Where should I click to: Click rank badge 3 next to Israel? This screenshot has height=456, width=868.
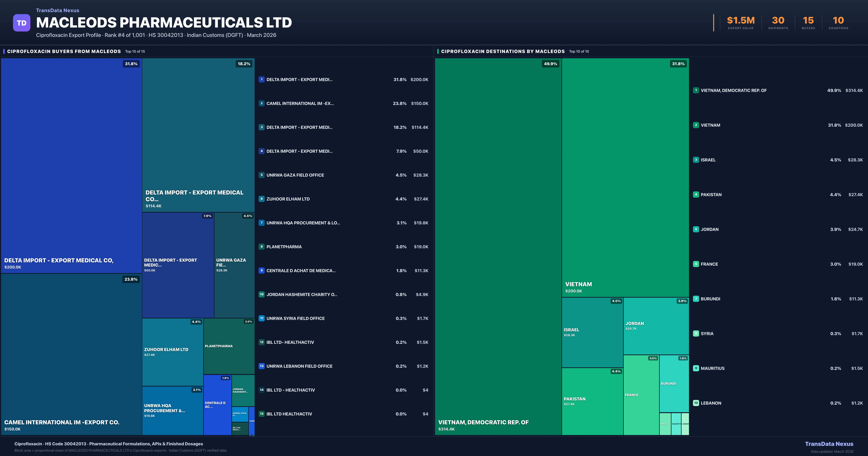click(x=696, y=160)
